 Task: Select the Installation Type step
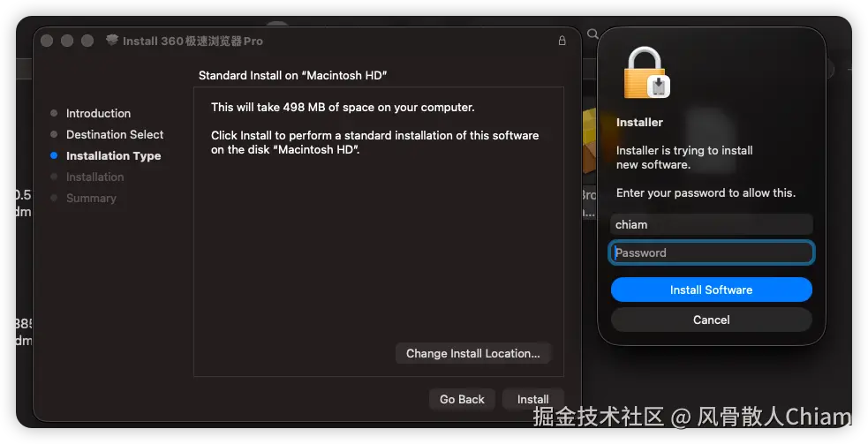pos(114,155)
